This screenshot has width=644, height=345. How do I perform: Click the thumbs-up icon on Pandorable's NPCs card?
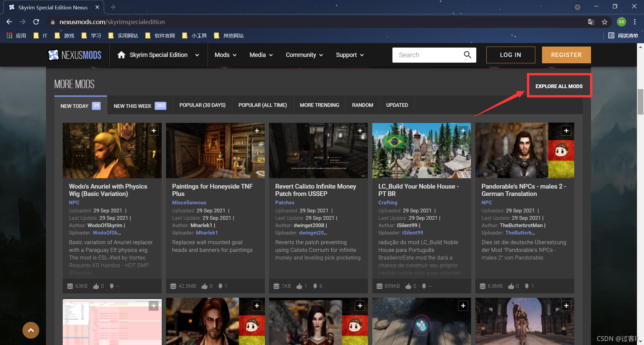pyautogui.click(x=511, y=286)
